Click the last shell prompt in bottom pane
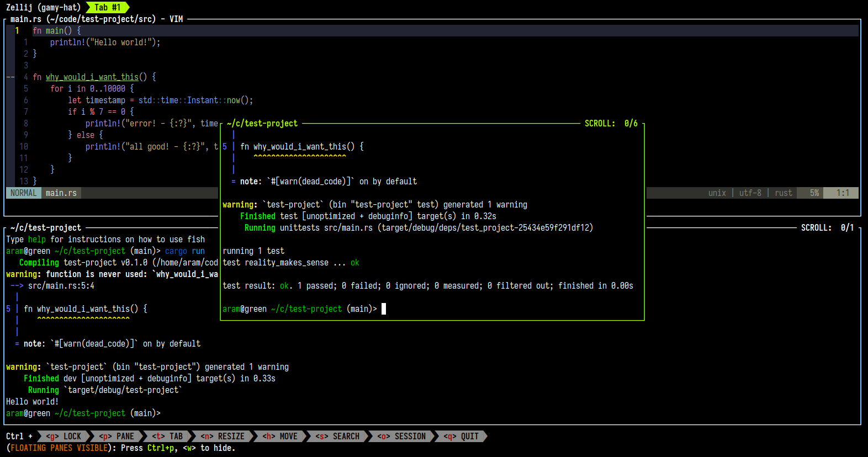Viewport: 868px width, 457px height. pyautogui.click(x=83, y=413)
